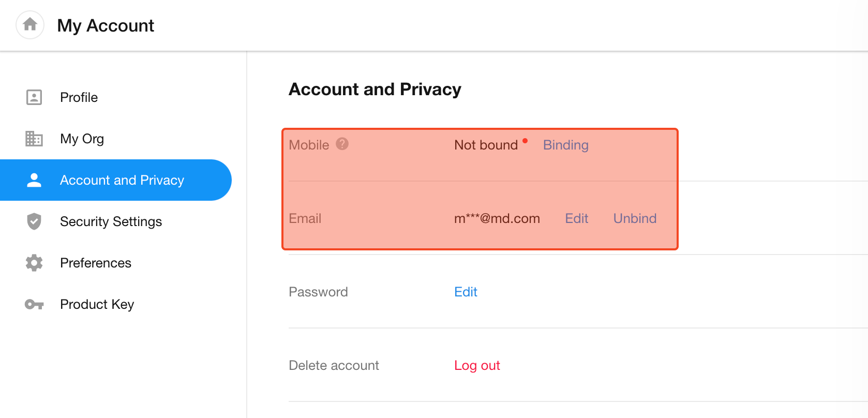Edit the account password
This screenshot has width=868, height=418.
coord(466,292)
